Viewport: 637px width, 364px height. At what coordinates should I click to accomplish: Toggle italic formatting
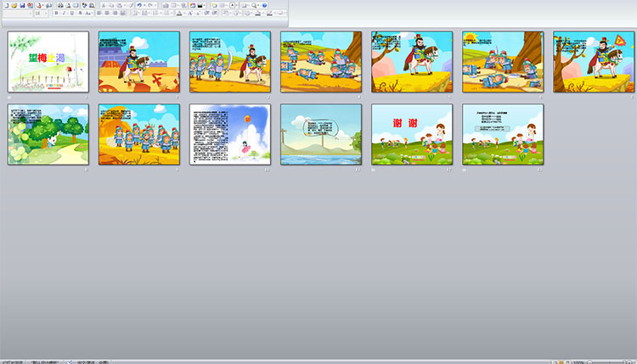click(x=65, y=14)
